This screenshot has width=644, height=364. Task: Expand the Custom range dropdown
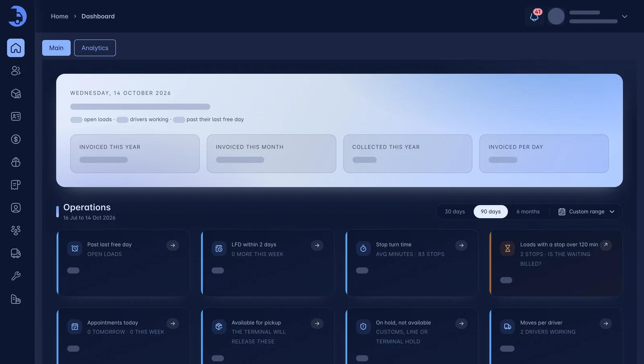click(x=586, y=212)
